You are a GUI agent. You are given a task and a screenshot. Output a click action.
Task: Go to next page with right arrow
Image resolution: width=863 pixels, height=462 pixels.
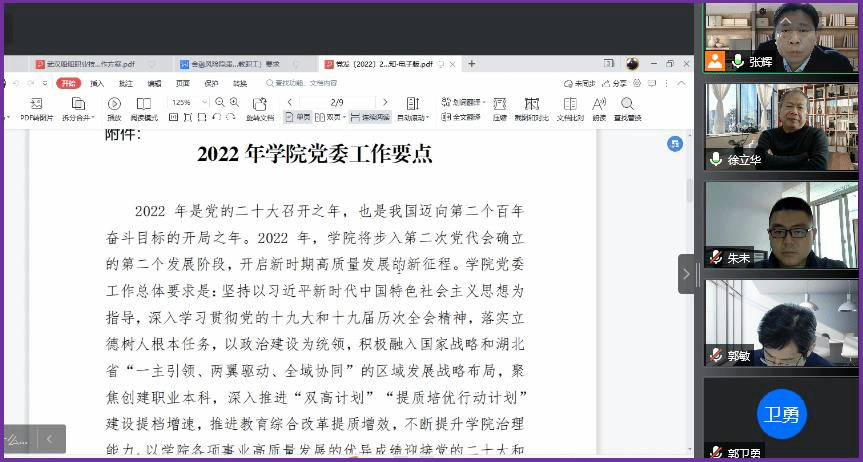coord(385,102)
